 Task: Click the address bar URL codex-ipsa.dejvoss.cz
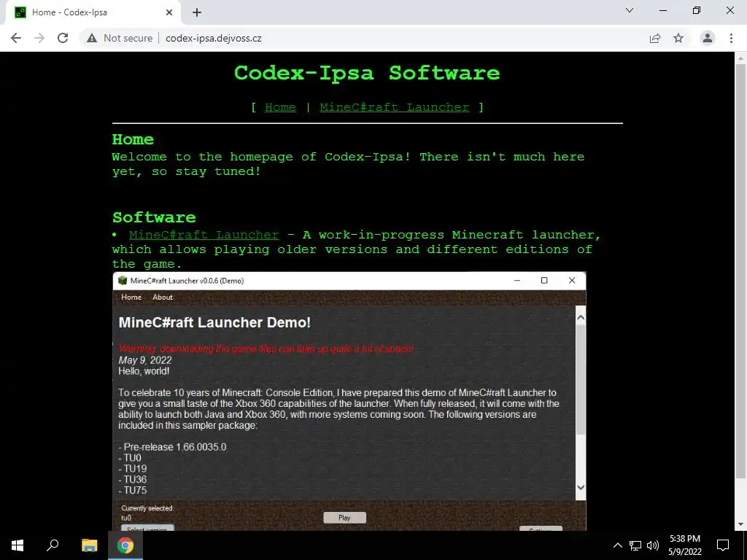(x=214, y=38)
